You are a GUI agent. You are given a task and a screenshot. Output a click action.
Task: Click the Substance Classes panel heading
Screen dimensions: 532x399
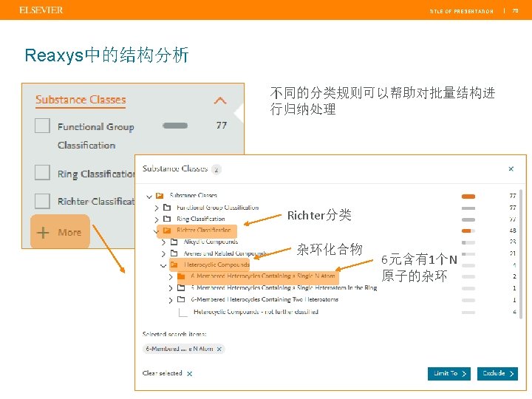click(81, 100)
